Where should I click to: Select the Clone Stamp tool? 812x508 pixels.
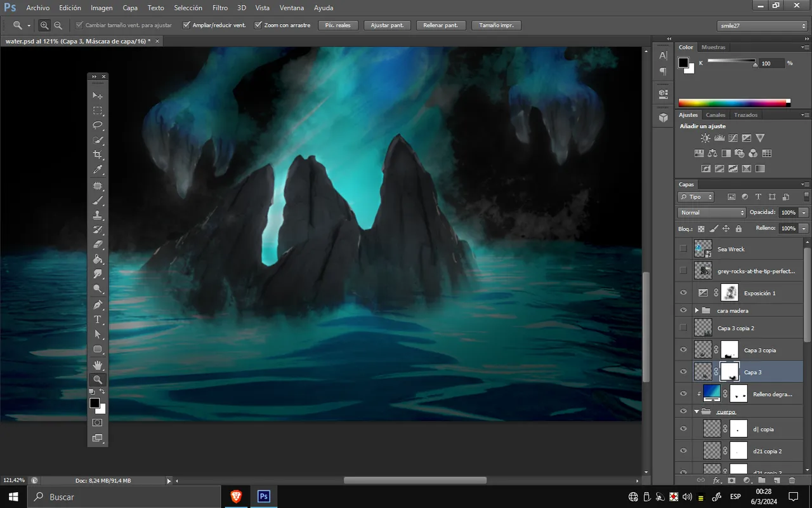click(x=98, y=215)
